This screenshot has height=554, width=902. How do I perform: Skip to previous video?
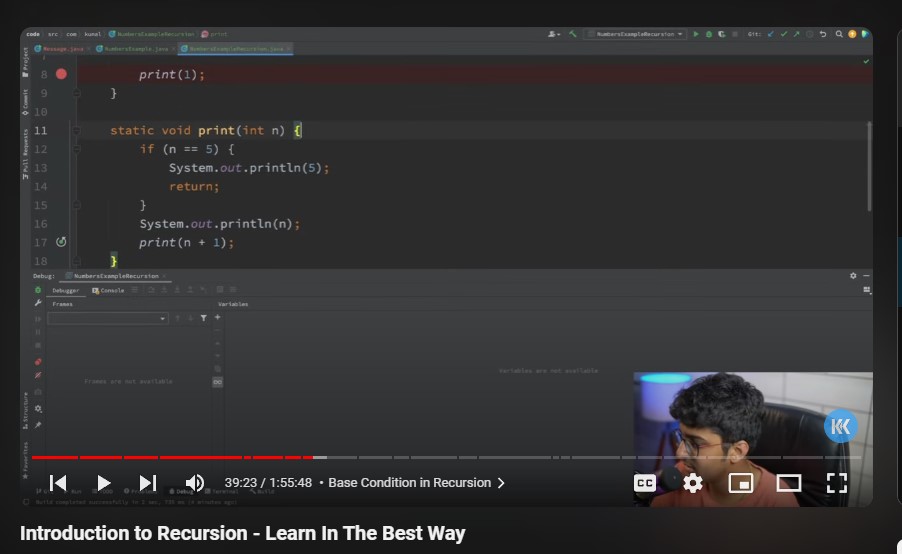[x=58, y=483]
